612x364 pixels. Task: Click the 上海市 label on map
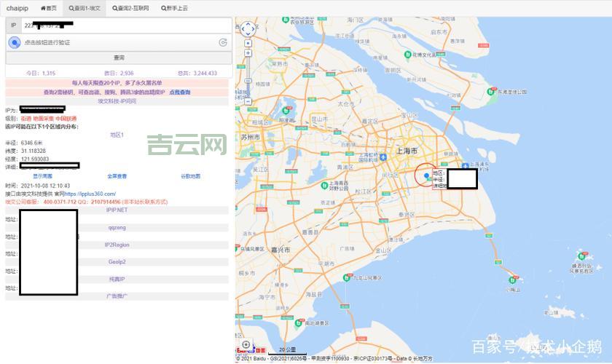pyautogui.click(x=407, y=151)
